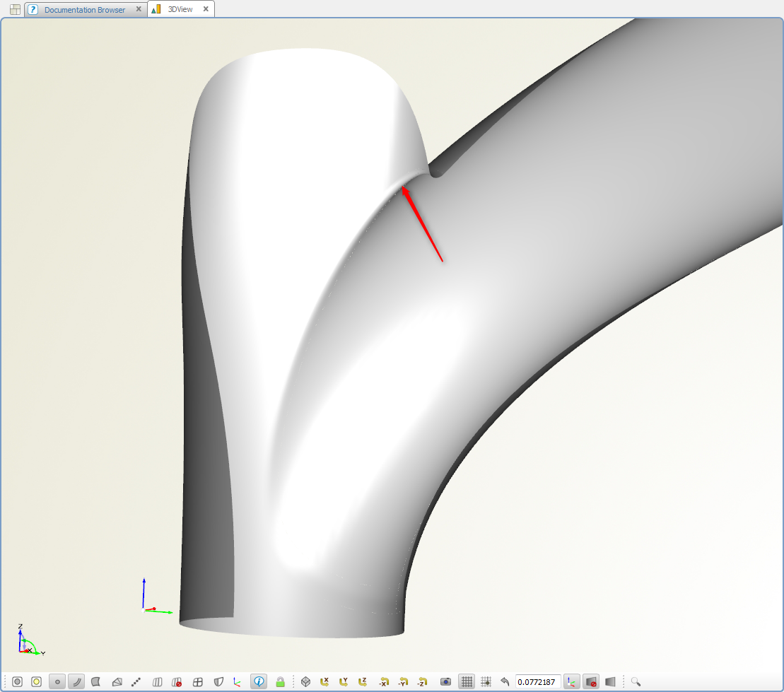This screenshot has width=784, height=692.
Task: Toggle curve display toolbar button
Action: [76, 681]
